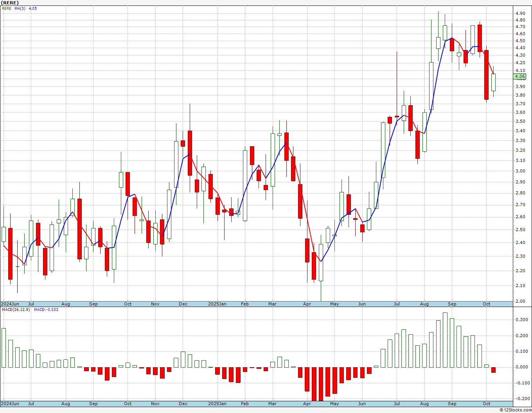Click the 4.90 price axis label
532x413 pixels.
pos(520,13)
